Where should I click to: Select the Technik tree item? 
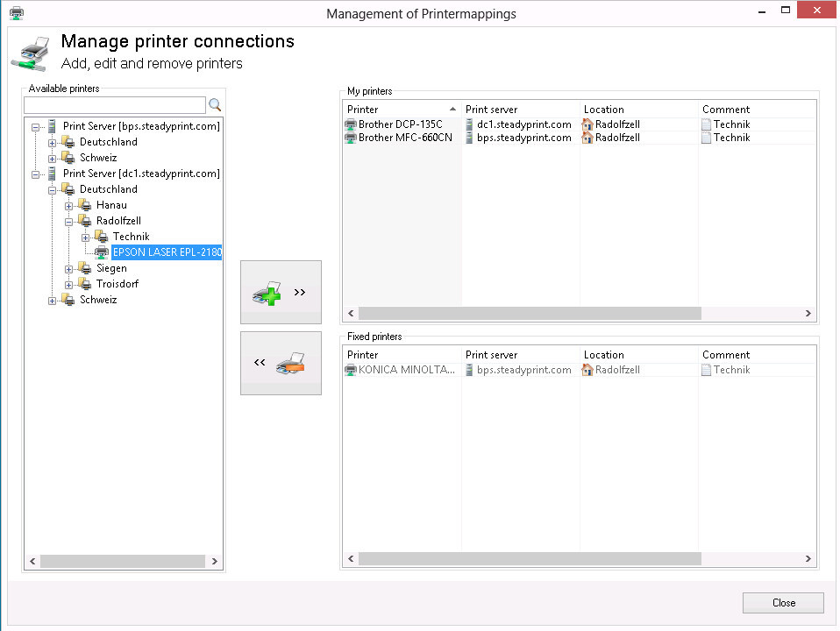click(131, 237)
